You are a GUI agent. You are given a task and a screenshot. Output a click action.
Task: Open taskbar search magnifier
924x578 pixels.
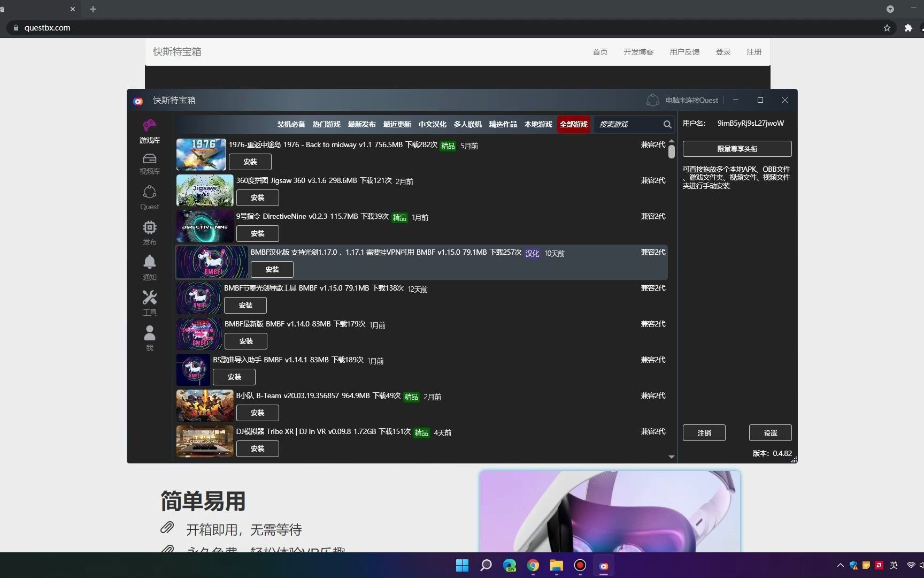click(x=486, y=566)
